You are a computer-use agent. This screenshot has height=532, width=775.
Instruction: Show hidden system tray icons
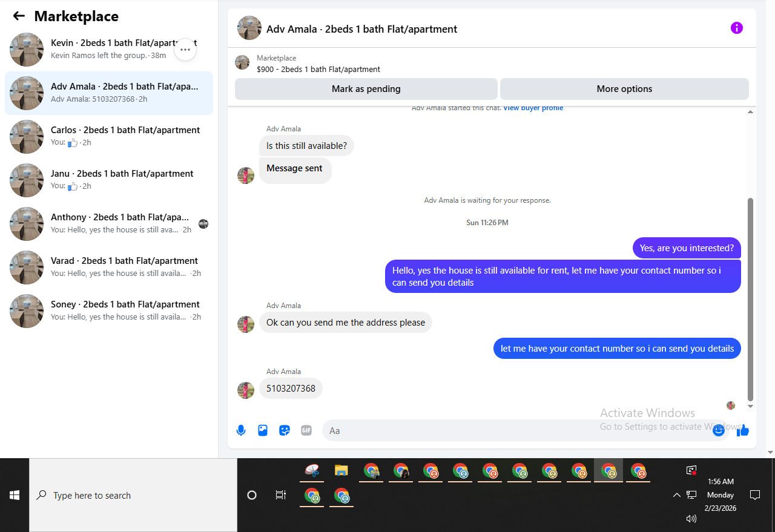[677, 495]
